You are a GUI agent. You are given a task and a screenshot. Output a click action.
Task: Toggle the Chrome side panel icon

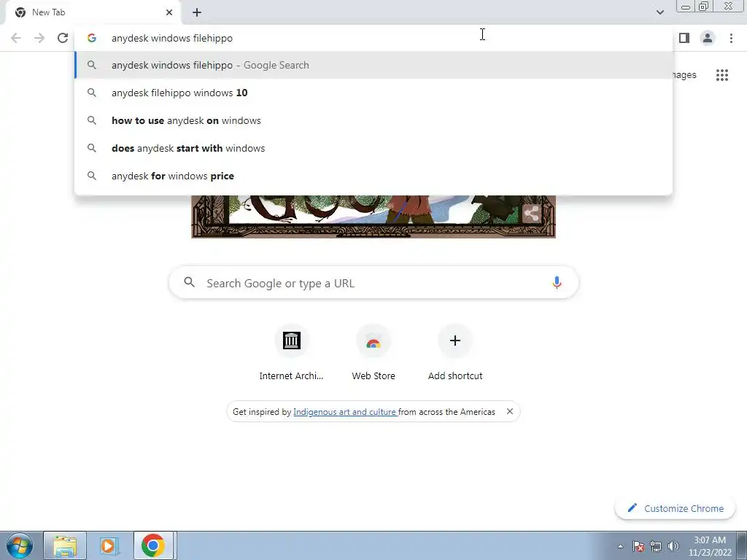(x=684, y=38)
